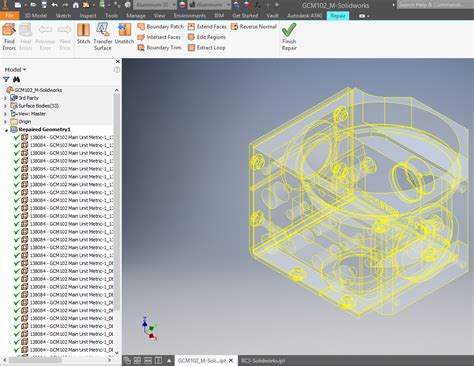This screenshot has width=474, height=366.
Task: Pick the Boundary Trim tool
Action: [x=159, y=48]
